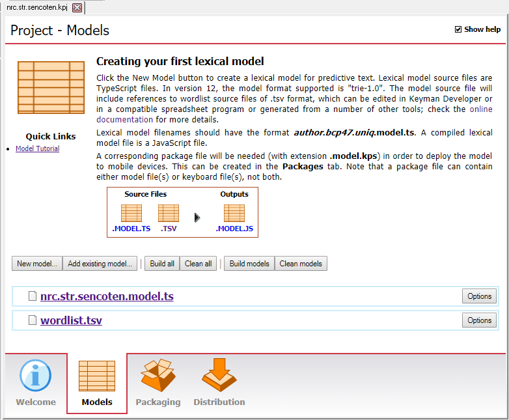The image size is (509, 420).
Task: Open the nrc.str.sencoten.model.ts file link
Action: 107,296
